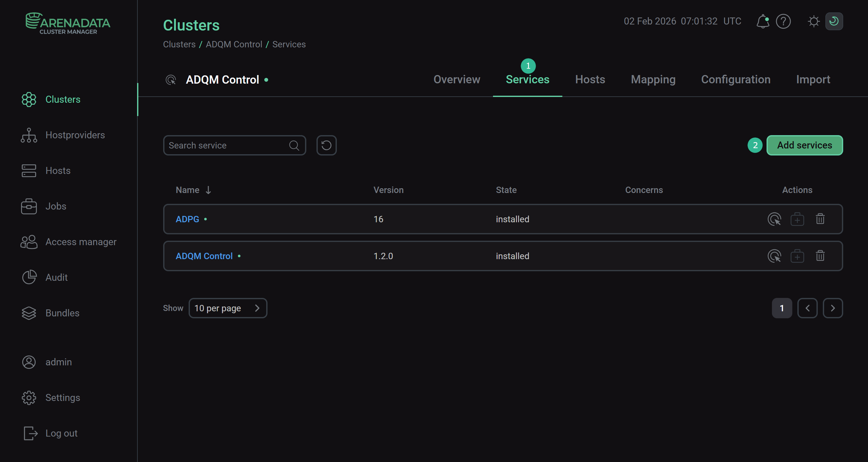This screenshot has height=462, width=868.
Task: Switch to dark theme moon toggle
Action: 834,22
